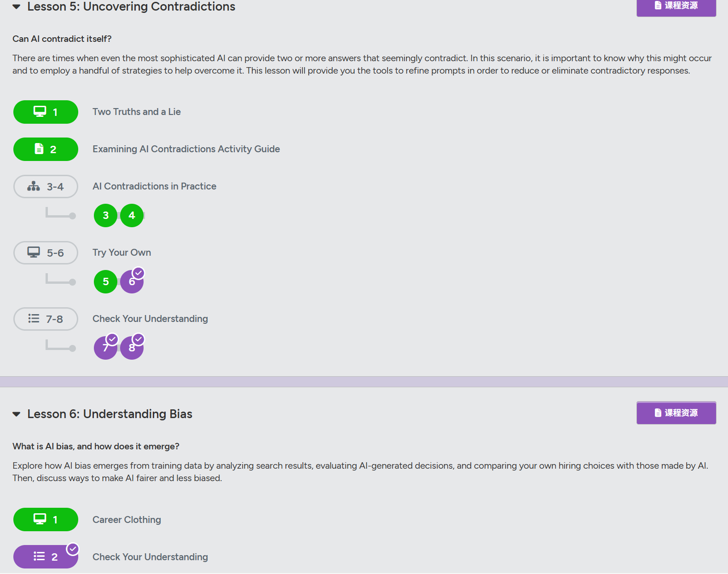The image size is (728, 574).
Task: Collapse Lesson 6 Understanding Bias section
Action: [17, 414]
